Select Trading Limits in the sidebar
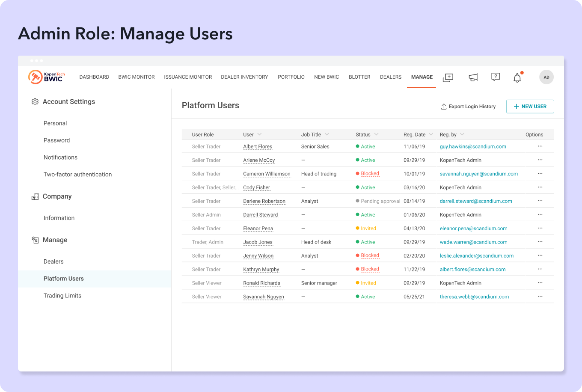The height and width of the screenshot is (392, 582). [62, 296]
